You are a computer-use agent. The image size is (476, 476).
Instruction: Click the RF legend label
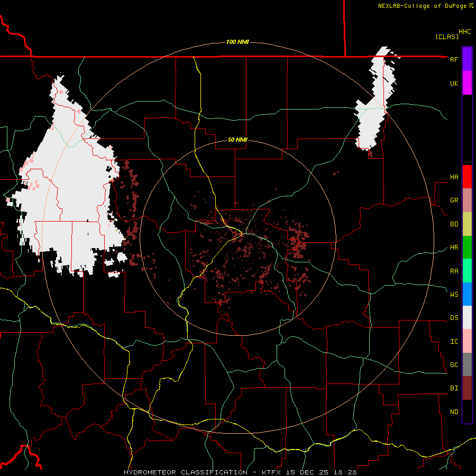(454, 59)
